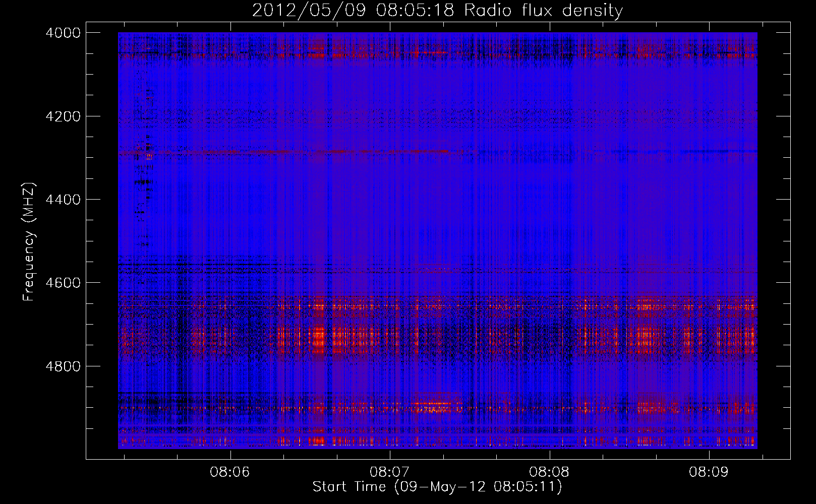Click the plot title '2012/05/09 08:05:18 Radio flux density'

pos(438,11)
